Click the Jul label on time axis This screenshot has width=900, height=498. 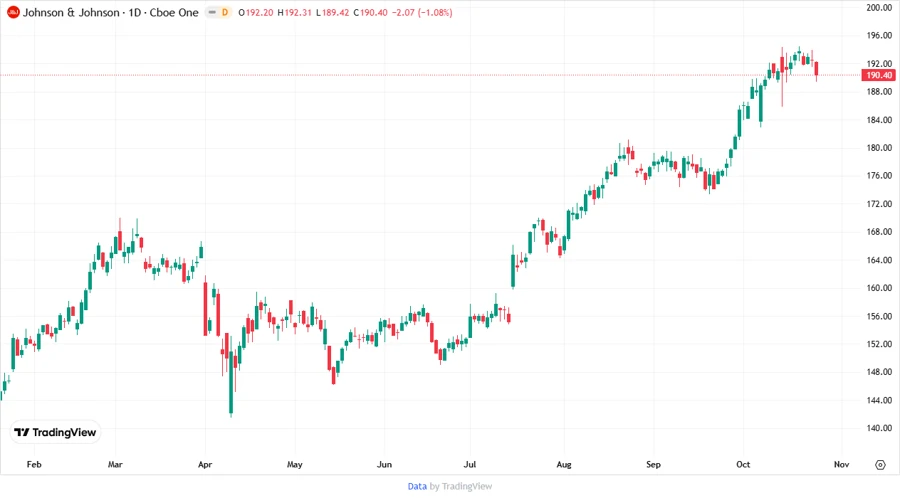[x=470, y=464]
